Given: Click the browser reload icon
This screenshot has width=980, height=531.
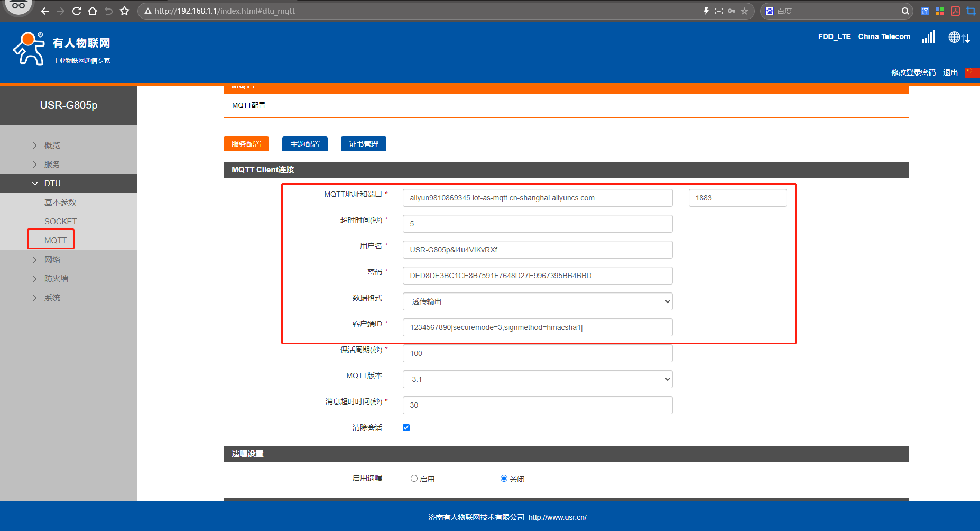Looking at the screenshot, I should pyautogui.click(x=77, y=11).
